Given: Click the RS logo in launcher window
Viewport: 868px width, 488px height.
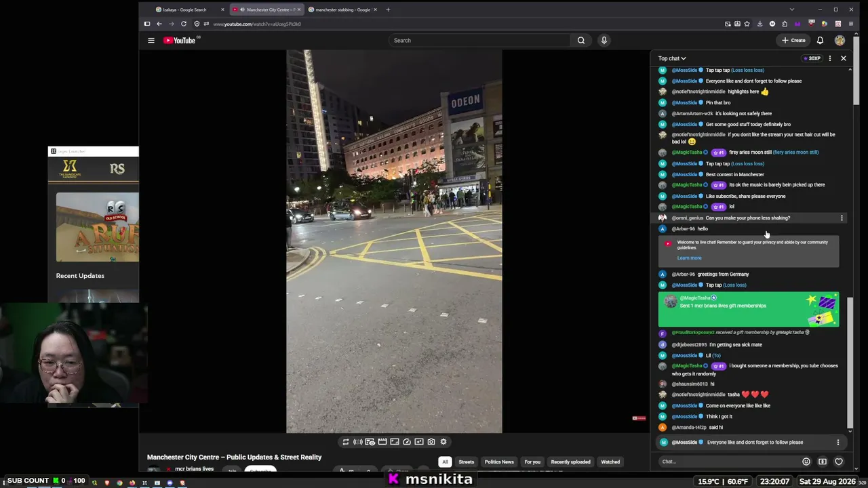Looking at the screenshot, I should pyautogui.click(x=117, y=169).
